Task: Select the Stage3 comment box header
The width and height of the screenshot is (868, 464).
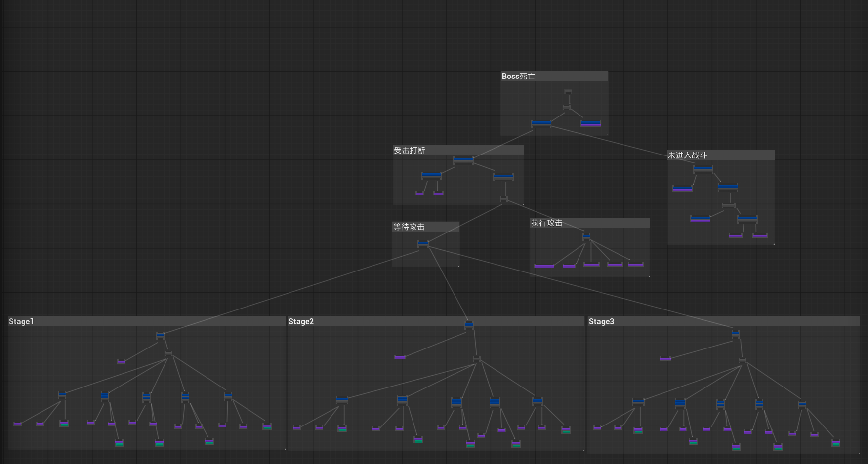Action: [x=723, y=321]
